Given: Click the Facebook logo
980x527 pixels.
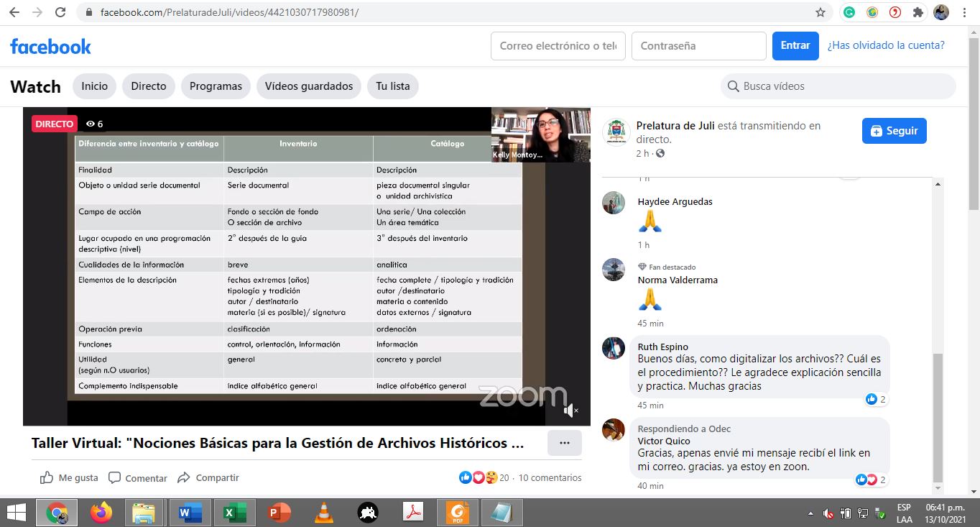Looking at the screenshot, I should click(50, 46).
